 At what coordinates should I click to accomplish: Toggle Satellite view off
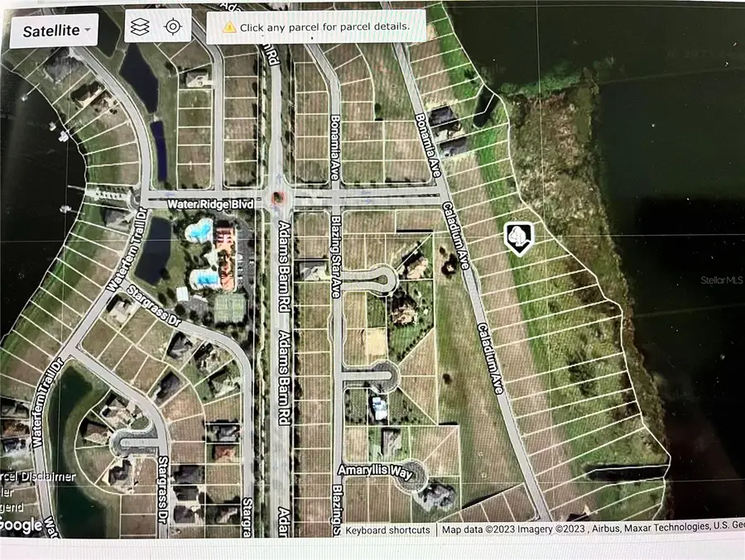pyautogui.click(x=47, y=30)
